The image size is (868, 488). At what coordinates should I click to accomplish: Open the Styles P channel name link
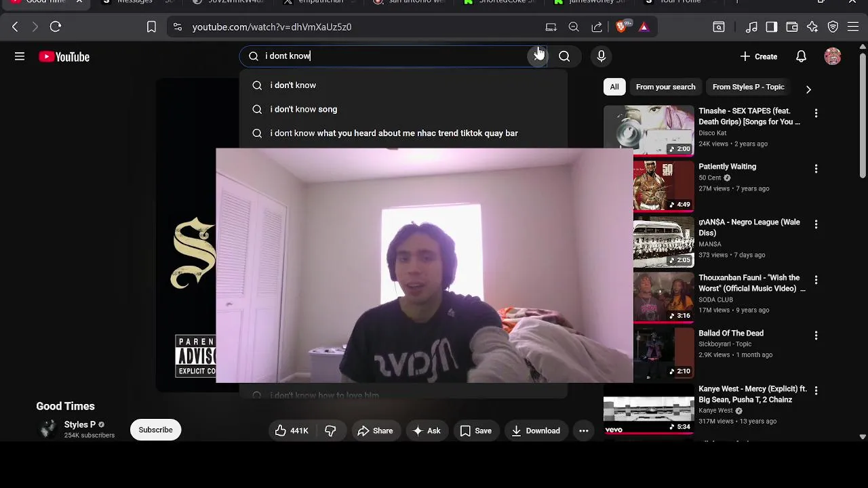(x=80, y=424)
